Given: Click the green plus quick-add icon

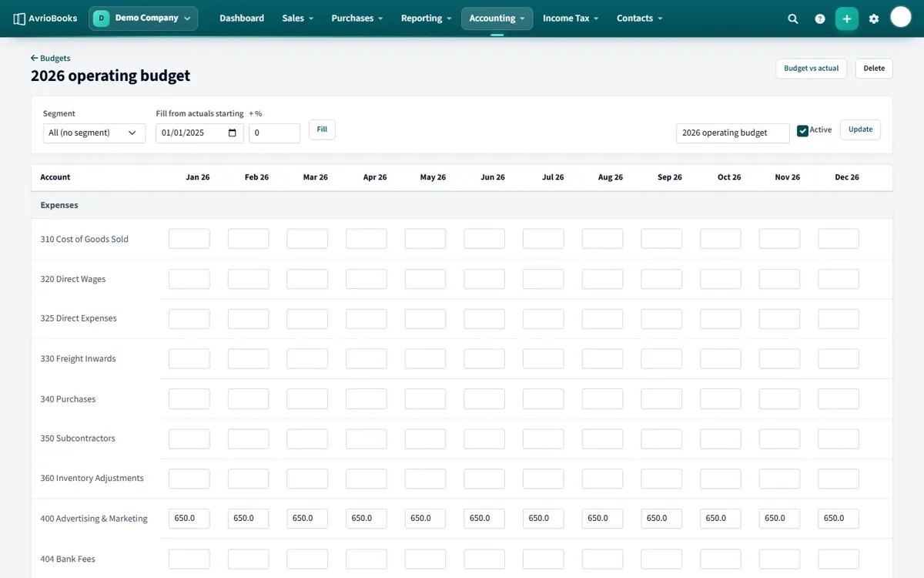Looking at the screenshot, I should click(x=847, y=18).
